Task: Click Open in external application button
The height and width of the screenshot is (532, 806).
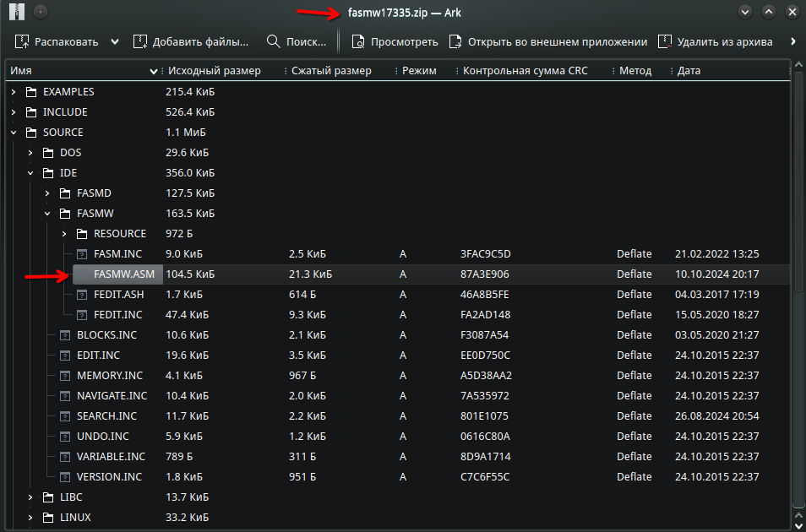Action: click(547, 41)
